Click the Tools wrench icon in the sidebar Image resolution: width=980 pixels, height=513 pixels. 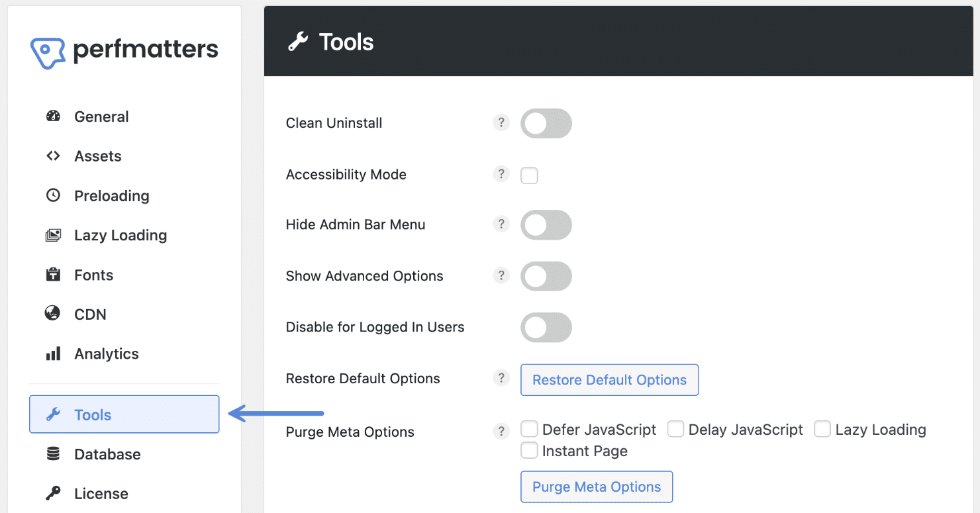[x=54, y=414]
